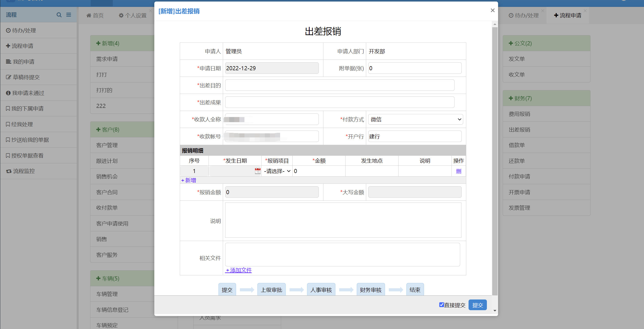
Task: Focus the 发生地点 cell in row 1
Action: pos(372,171)
